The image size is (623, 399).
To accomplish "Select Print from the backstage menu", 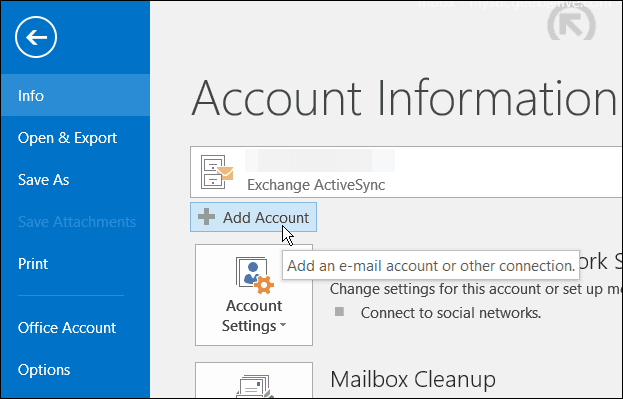I will pos(75,264).
